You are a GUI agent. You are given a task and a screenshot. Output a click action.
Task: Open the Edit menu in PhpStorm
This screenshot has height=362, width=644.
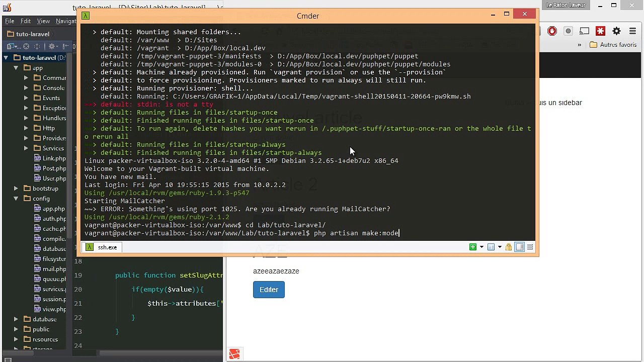26,21
